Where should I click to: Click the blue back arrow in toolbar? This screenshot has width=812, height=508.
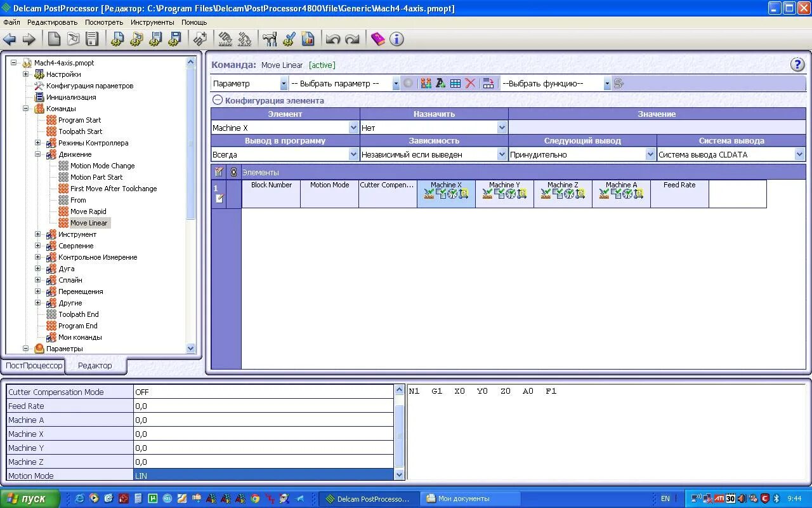(10, 39)
